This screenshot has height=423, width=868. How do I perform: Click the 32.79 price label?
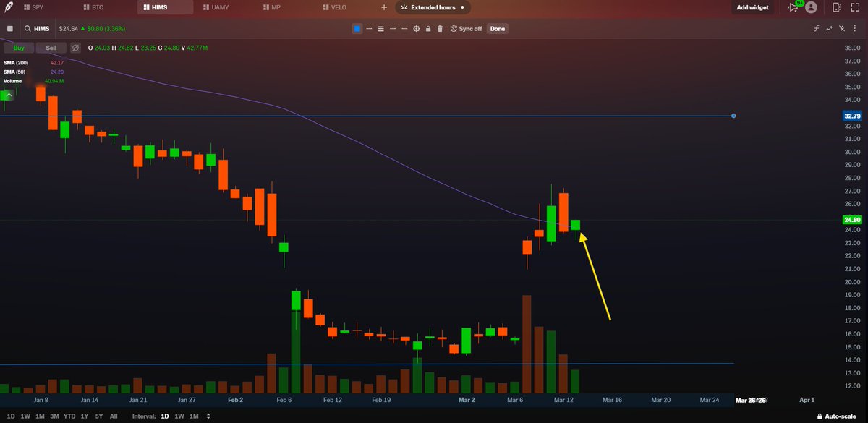pyautogui.click(x=852, y=116)
